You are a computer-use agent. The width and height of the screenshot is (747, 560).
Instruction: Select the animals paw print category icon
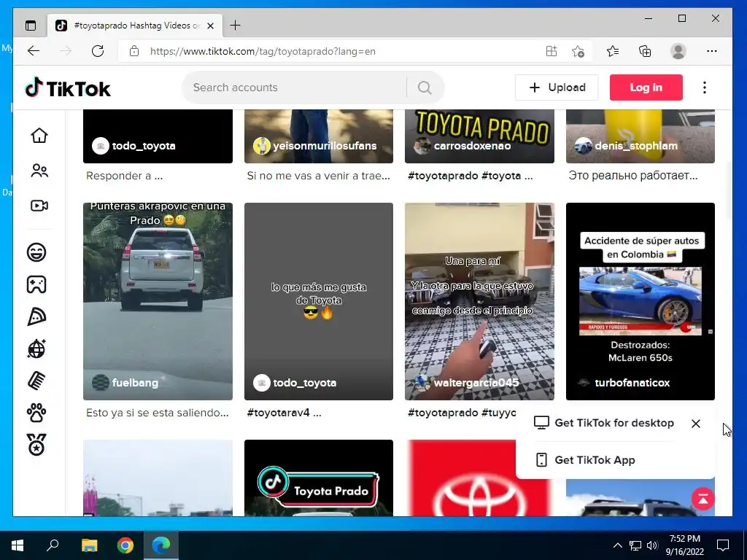(x=36, y=413)
